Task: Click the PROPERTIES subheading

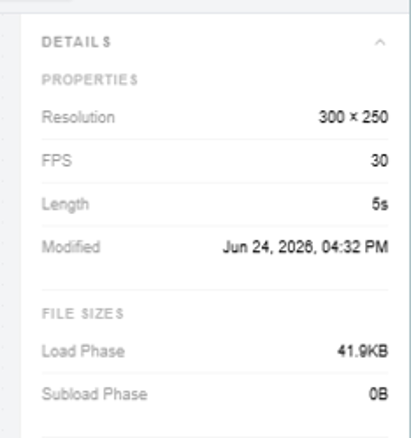Action: click(x=90, y=80)
